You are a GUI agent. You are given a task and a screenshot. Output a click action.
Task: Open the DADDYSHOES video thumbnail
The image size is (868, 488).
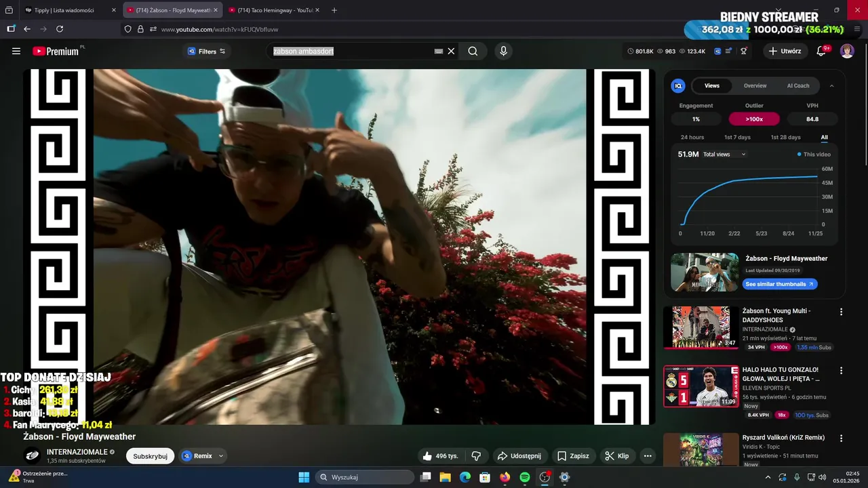701,327
